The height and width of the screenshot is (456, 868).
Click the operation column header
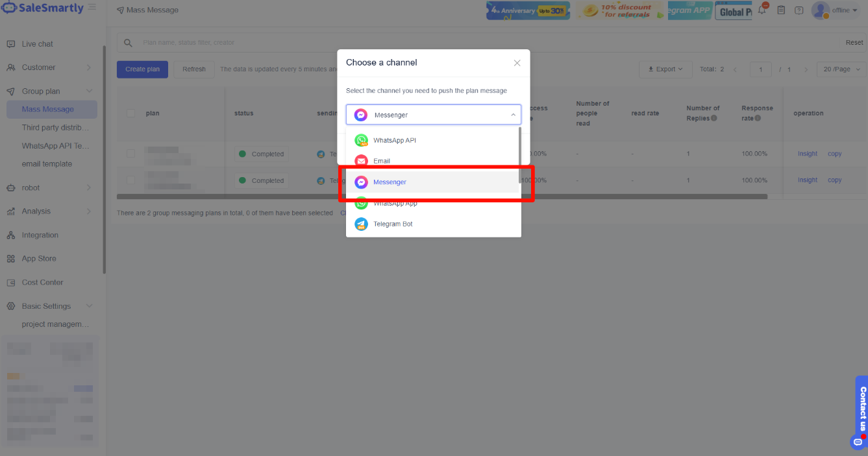[x=808, y=114]
